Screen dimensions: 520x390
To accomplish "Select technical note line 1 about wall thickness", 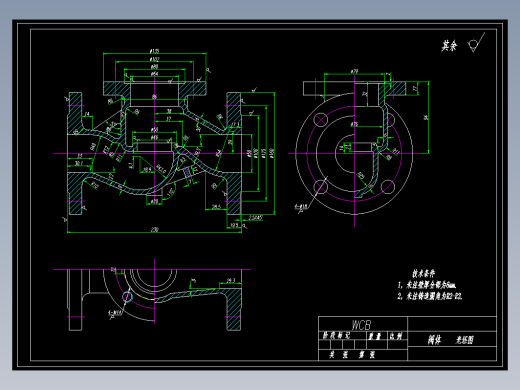I will point(427,285).
